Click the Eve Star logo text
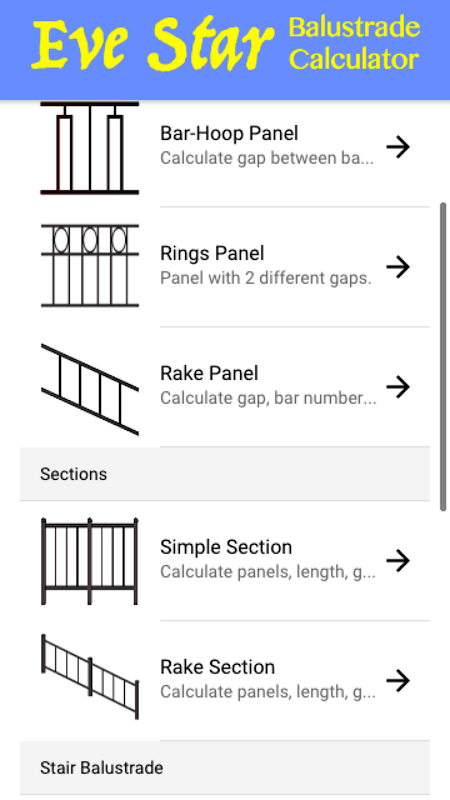450x800 pixels. (x=153, y=46)
